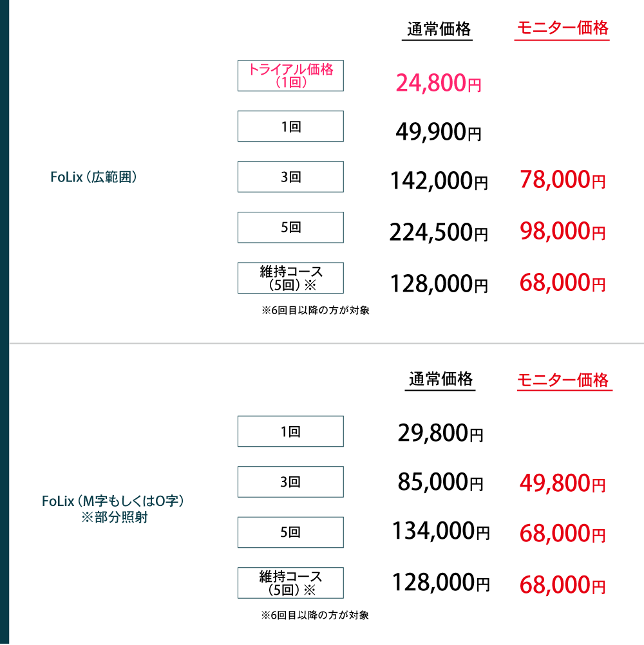The image size is (644, 645).
Task: Click the 49,900円 regular price
Action: (439, 133)
